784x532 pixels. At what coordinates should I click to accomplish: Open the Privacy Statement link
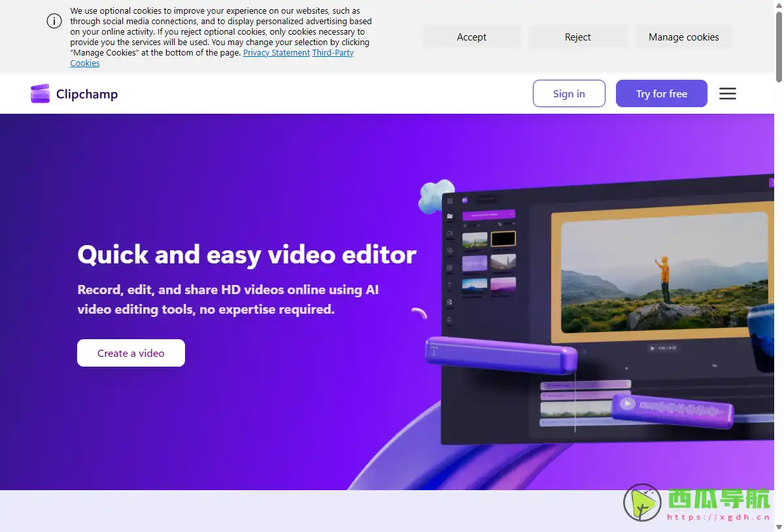pos(276,52)
